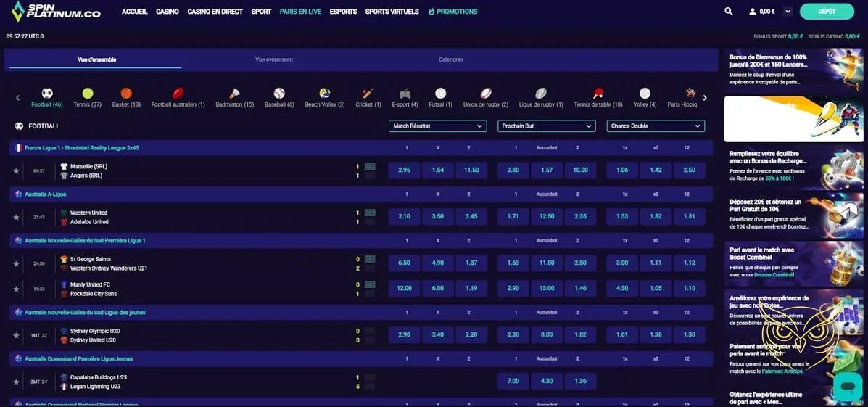Select the Tennis sport icon
This screenshot has width=868, height=407.
tap(88, 93)
